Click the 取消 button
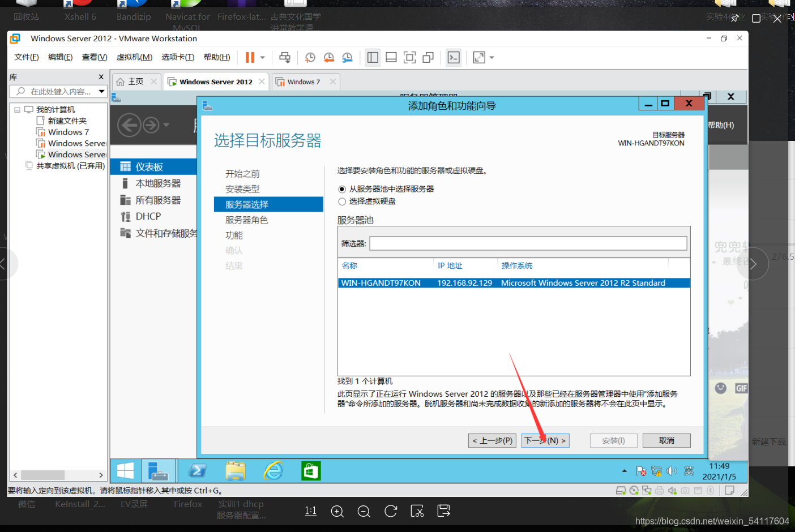 [666, 440]
